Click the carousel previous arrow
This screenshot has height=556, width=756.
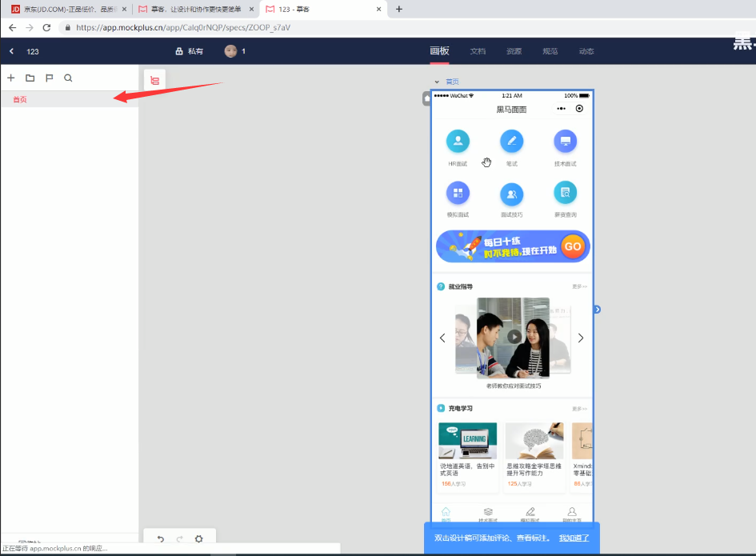442,338
